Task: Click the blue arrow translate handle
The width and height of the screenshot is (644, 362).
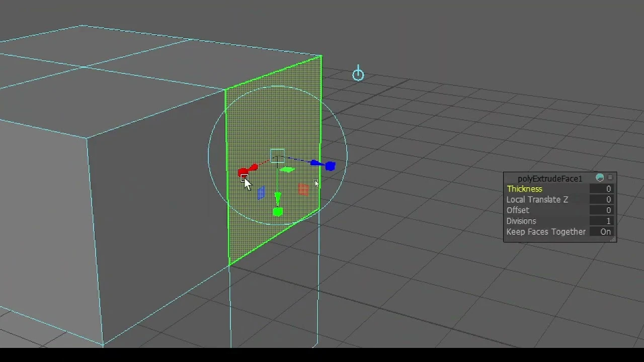Action: click(x=315, y=163)
